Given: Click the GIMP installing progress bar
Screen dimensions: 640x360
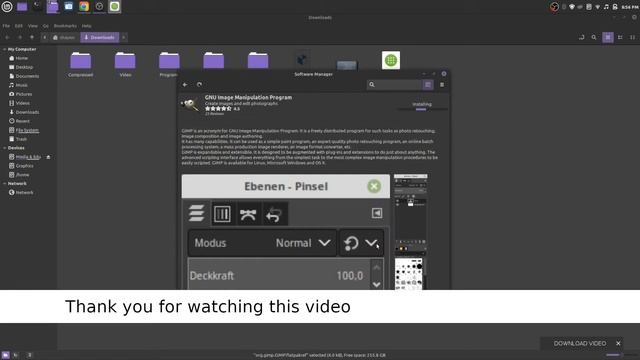Looking at the screenshot, I should tap(422, 109).
